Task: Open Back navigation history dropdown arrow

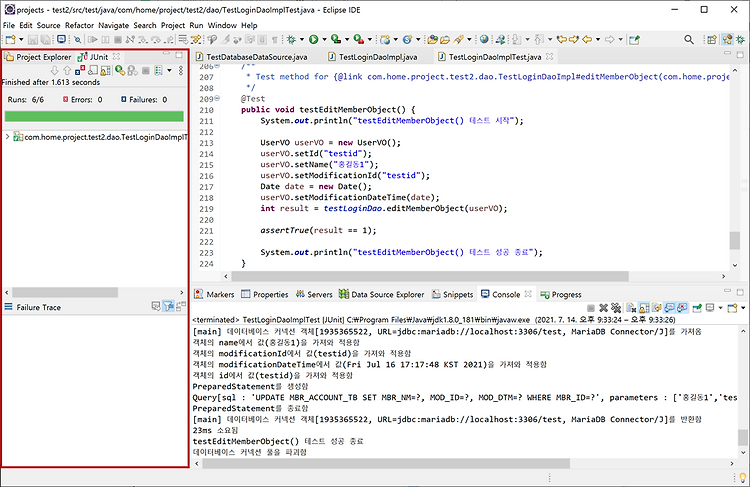Action: coord(598,40)
